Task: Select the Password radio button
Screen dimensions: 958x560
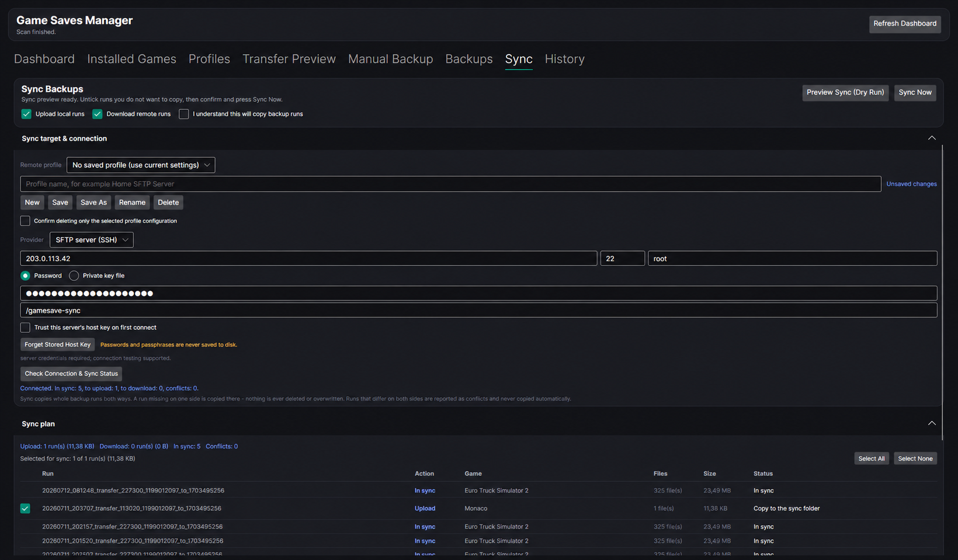Action: (25, 276)
